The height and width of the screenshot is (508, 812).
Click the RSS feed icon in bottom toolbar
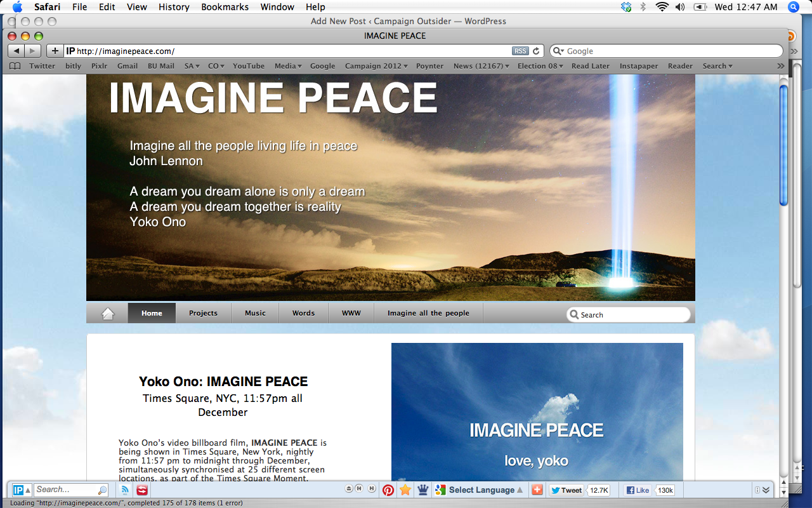126,490
